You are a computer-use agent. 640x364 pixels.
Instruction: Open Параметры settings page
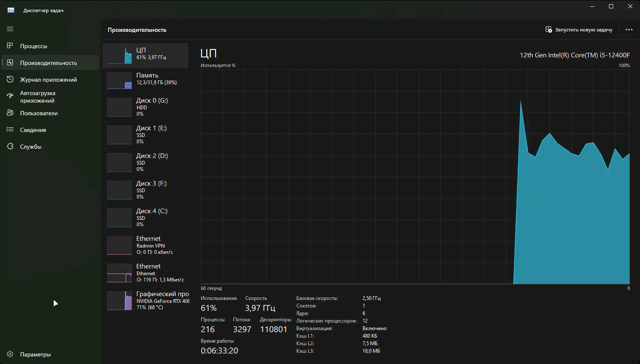pyautogui.click(x=50, y=354)
